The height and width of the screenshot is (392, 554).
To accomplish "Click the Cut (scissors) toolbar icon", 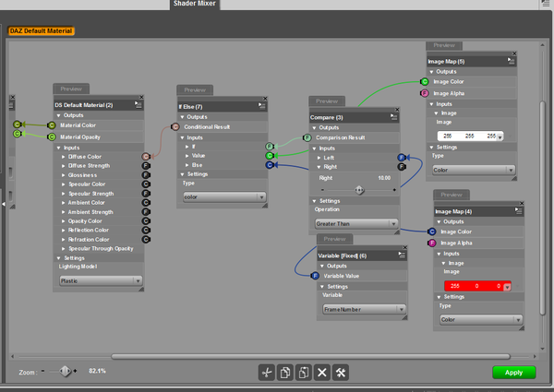I will tap(267, 373).
